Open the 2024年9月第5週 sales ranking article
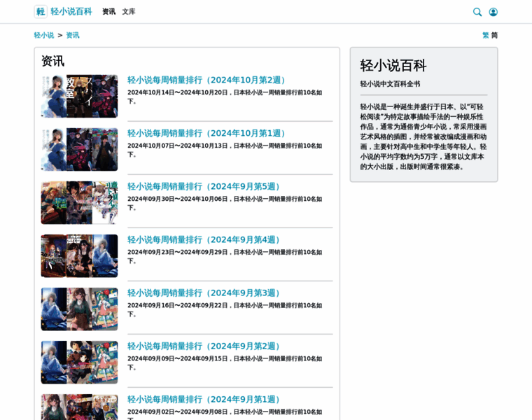Screen dimensions: 532x420 [x=205, y=187]
